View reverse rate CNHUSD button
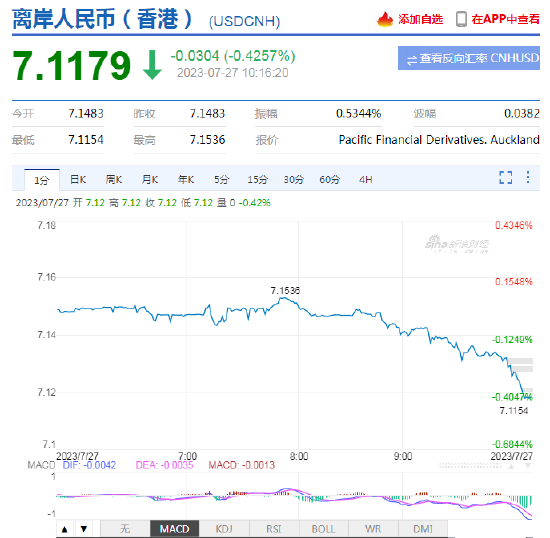The width and height of the screenshot is (550, 538). pyautogui.click(x=469, y=58)
